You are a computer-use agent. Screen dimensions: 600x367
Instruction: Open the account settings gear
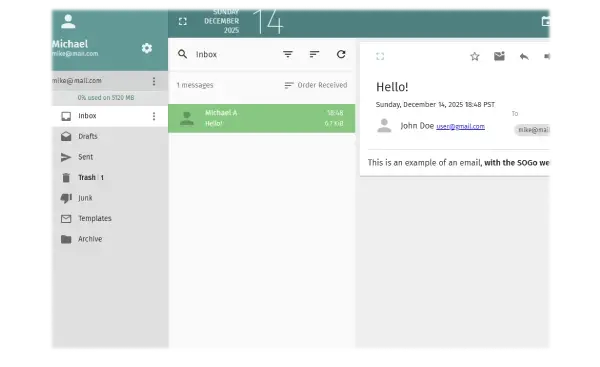point(147,48)
